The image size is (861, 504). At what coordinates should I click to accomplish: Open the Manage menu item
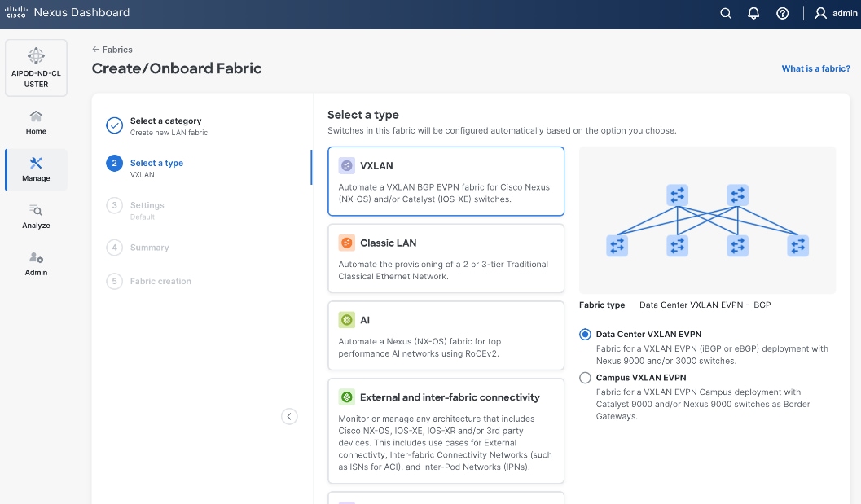[x=36, y=169]
